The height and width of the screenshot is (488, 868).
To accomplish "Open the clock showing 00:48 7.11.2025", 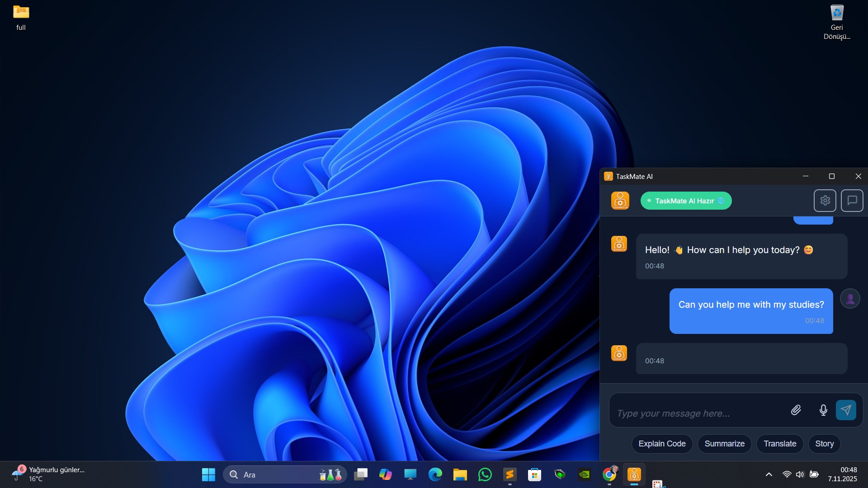I will pyautogui.click(x=842, y=474).
